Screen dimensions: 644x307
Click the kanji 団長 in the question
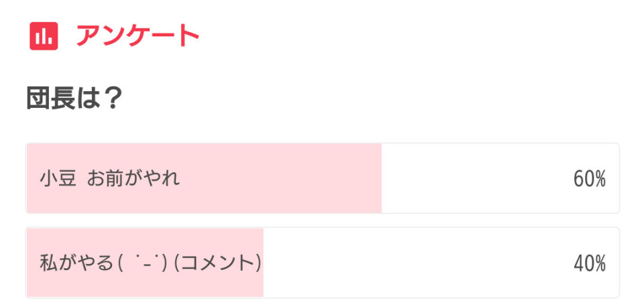pos(50,99)
